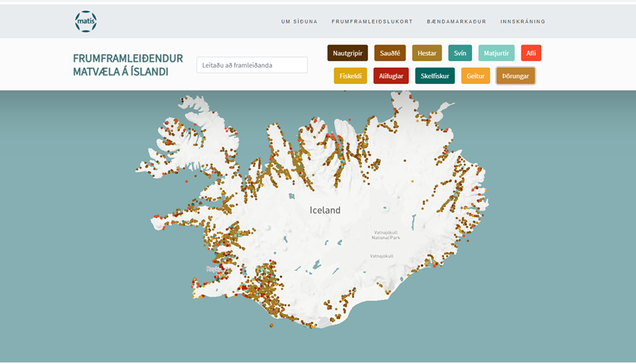Toggle the Hestar category filter
The height and width of the screenshot is (364, 636).
[427, 53]
